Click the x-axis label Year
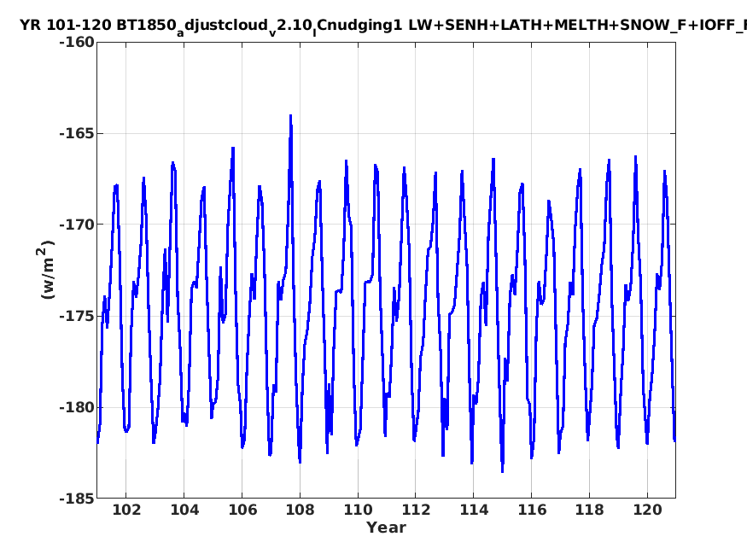 tap(386, 528)
